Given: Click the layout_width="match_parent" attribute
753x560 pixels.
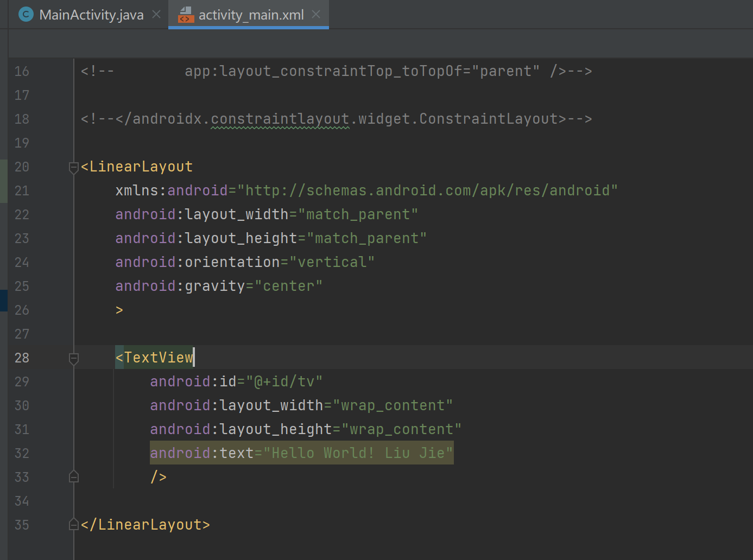Looking at the screenshot, I should coord(267,214).
